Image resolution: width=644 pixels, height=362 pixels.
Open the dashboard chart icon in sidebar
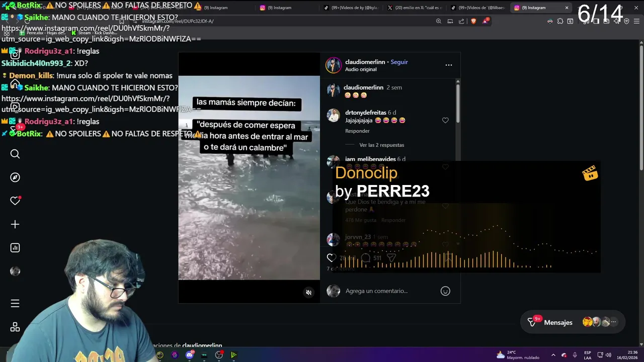(15, 248)
